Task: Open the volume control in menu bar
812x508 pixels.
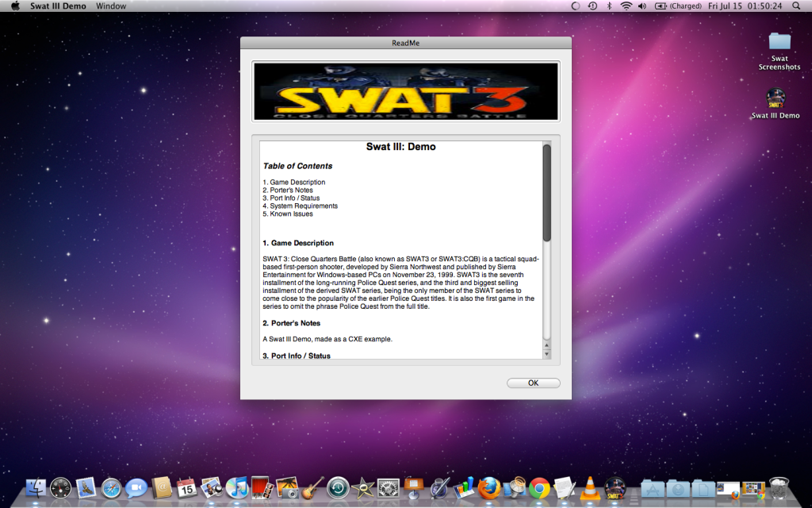Action: 642,6
